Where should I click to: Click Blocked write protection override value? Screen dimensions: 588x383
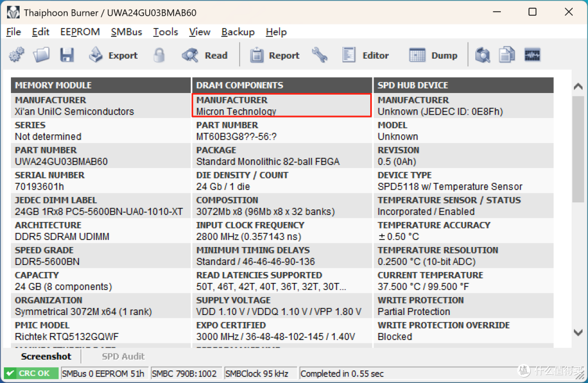tap(395, 337)
